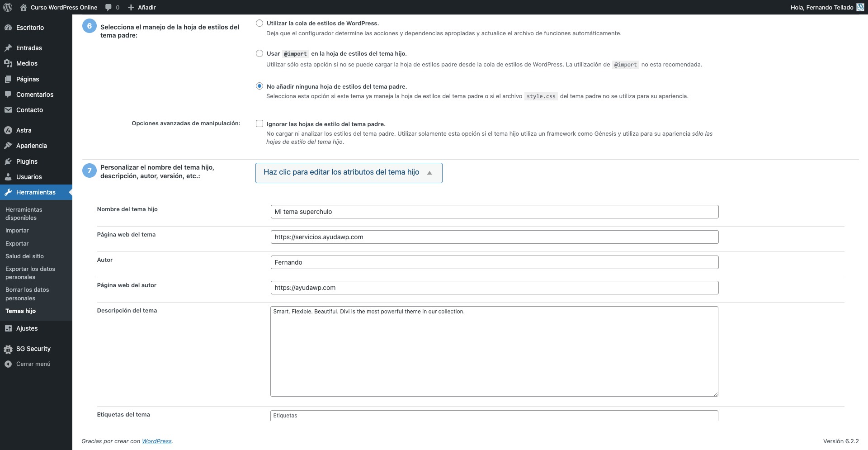Open the Exportar submenu item

click(x=17, y=243)
